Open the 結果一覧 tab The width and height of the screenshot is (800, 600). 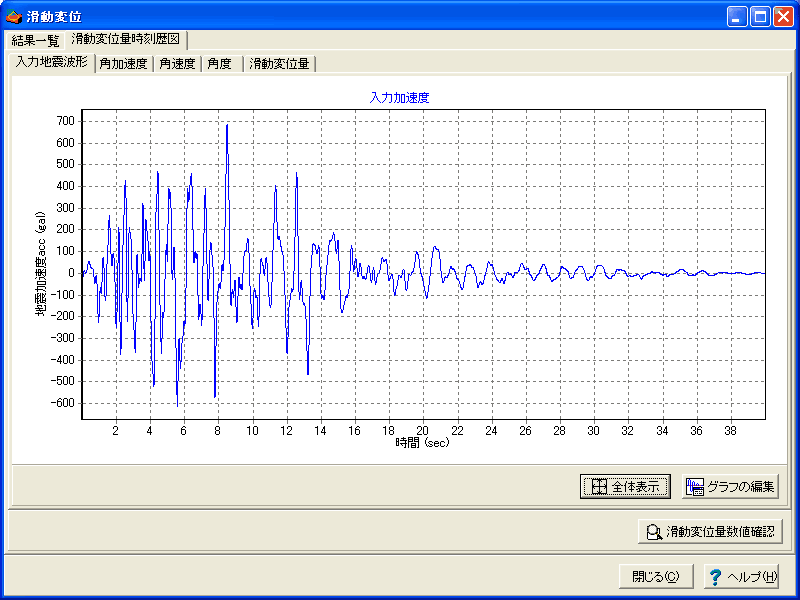(35, 40)
